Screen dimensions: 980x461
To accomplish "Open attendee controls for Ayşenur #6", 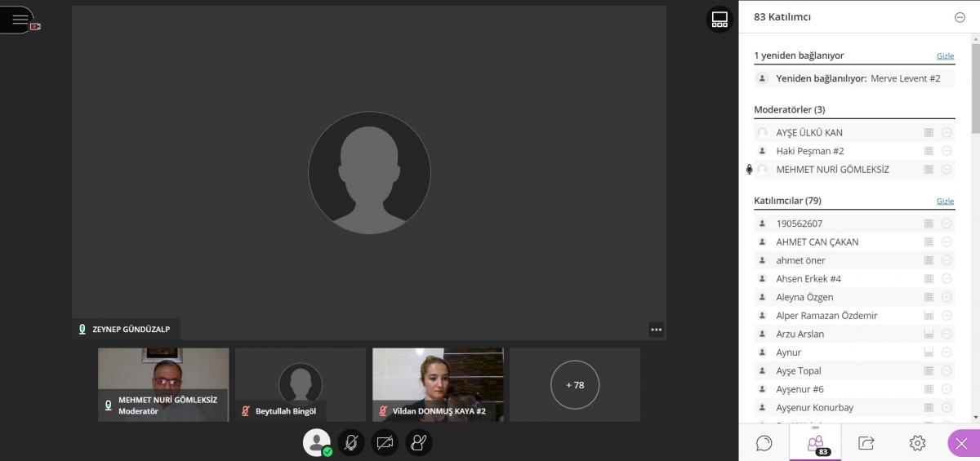I will tap(947, 389).
